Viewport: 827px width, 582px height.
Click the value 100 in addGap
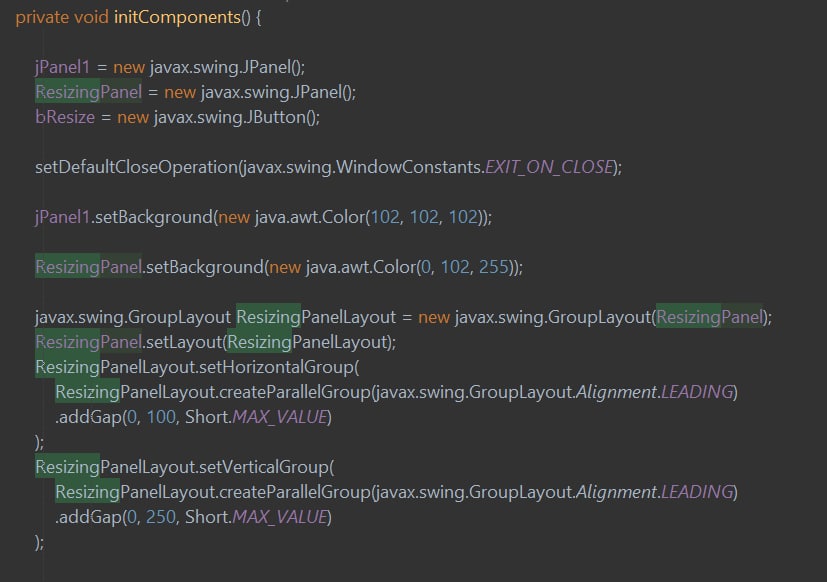[161, 417]
